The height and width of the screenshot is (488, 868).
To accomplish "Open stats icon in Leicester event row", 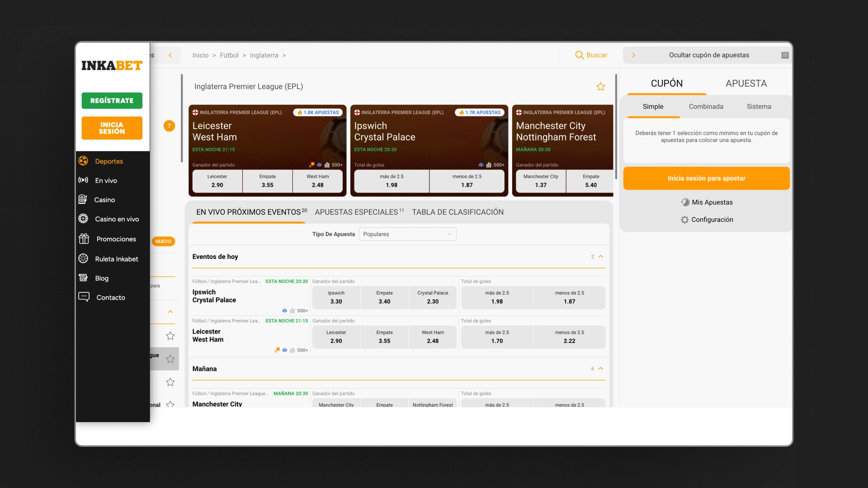I will [x=292, y=350].
